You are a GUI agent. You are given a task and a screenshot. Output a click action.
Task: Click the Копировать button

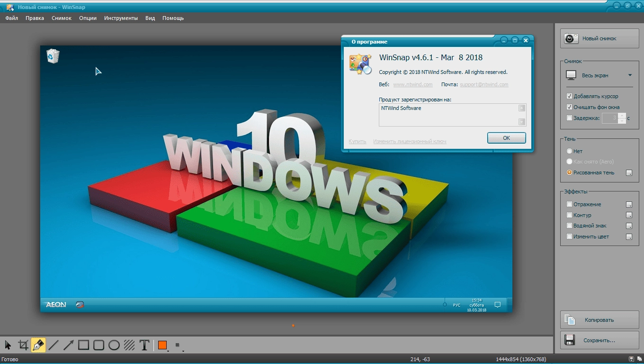click(599, 320)
